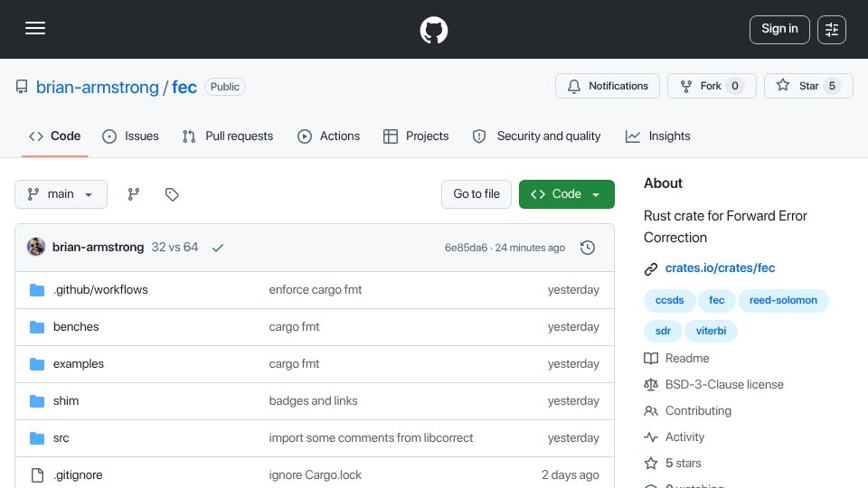Image resolution: width=868 pixels, height=488 pixels.
Task: Click the Public visibility label
Action: click(225, 87)
